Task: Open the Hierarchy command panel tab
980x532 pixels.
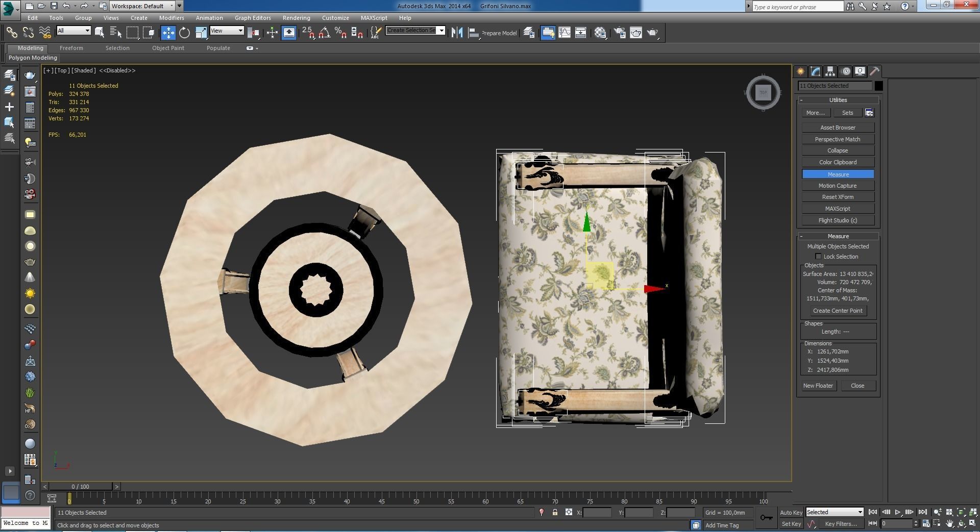Action: click(x=830, y=71)
